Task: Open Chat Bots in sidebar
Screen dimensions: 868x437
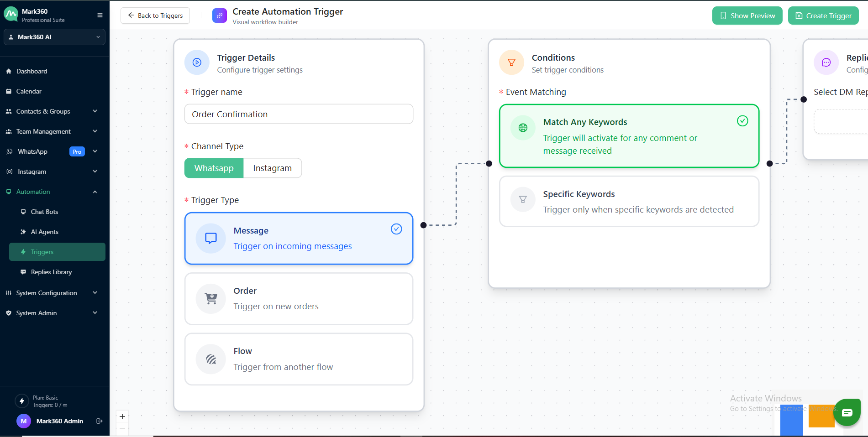Action: (x=44, y=212)
